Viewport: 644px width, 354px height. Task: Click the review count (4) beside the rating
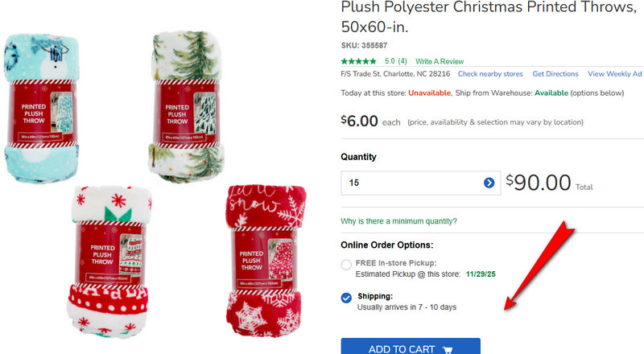[x=402, y=61]
